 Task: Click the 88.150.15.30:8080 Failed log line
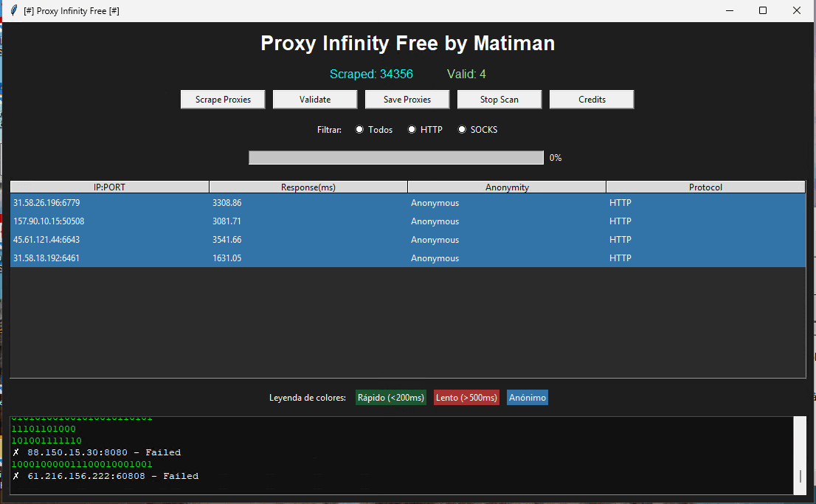tap(97, 452)
